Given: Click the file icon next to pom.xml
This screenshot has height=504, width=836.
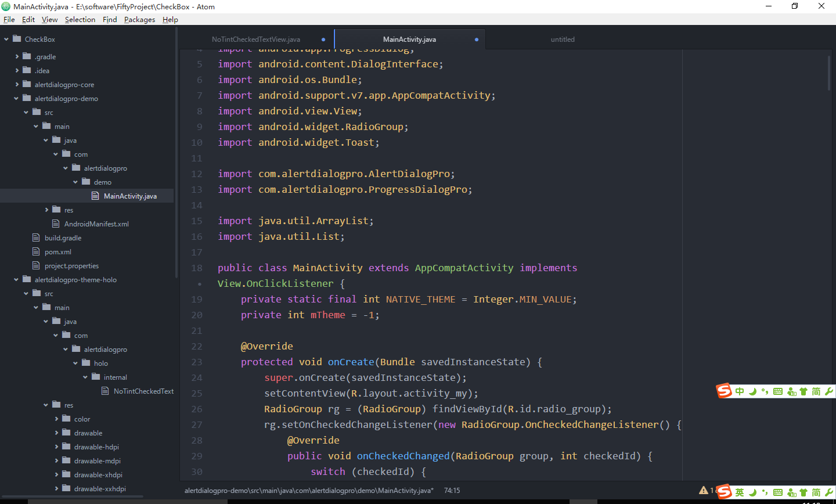Looking at the screenshot, I should coord(36,251).
